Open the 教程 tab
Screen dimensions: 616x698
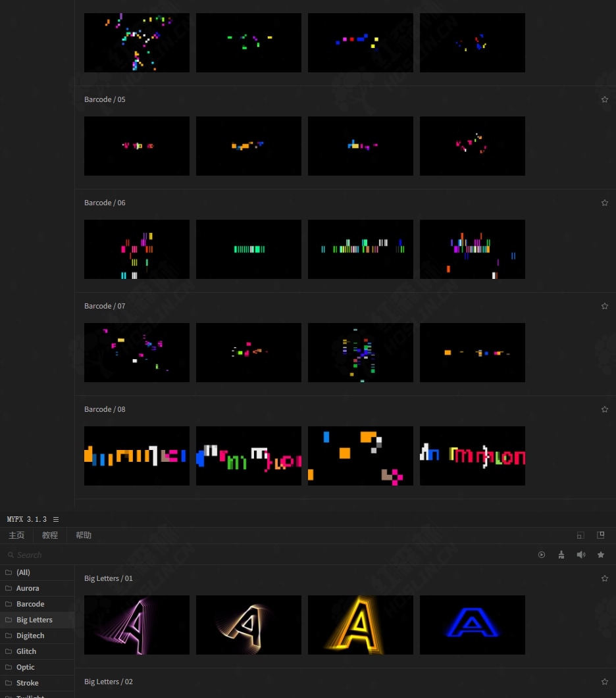(x=50, y=535)
